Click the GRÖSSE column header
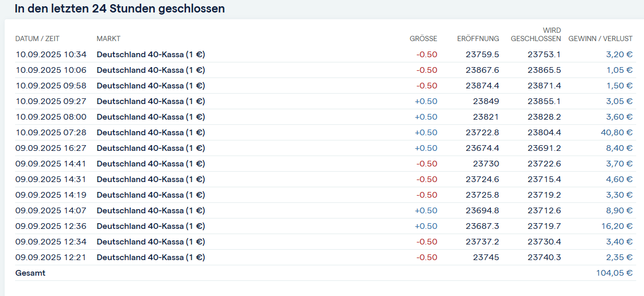 [x=423, y=38]
